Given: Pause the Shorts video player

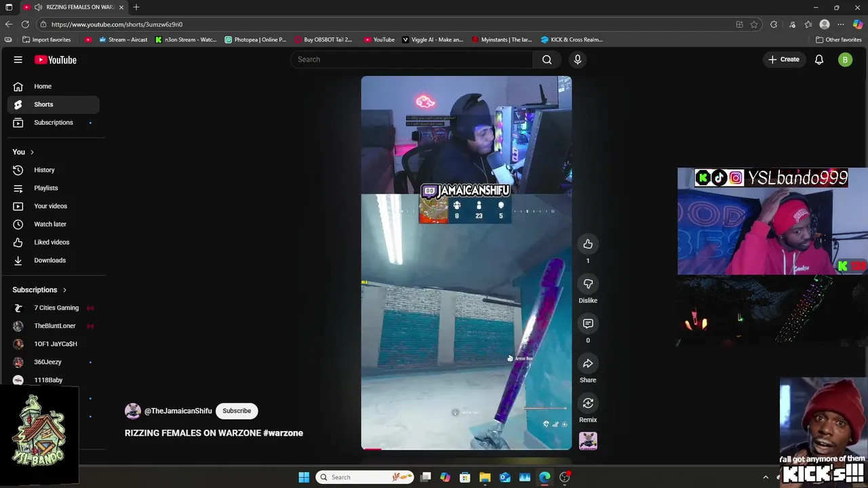Looking at the screenshot, I should pyautogui.click(x=467, y=263).
